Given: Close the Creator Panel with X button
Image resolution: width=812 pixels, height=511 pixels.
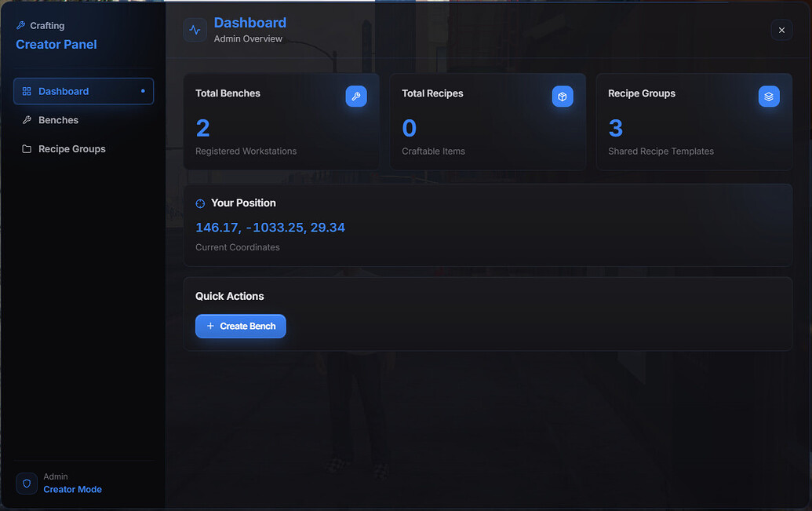Looking at the screenshot, I should 781,30.
